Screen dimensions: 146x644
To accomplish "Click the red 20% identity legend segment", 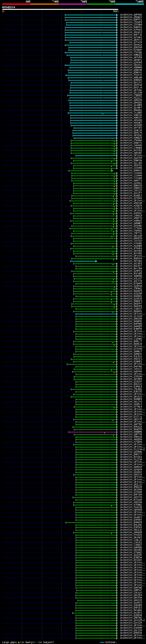I will pyautogui.click(x=16, y=4).
